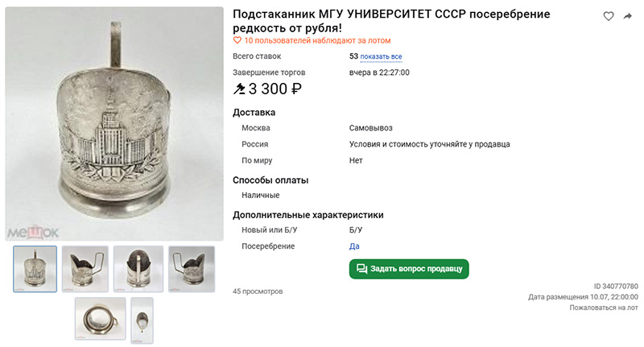Image resolution: width=644 pixels, height=347 pixels.
Task: Select the narrow last thumbnail
Action: 142,320
